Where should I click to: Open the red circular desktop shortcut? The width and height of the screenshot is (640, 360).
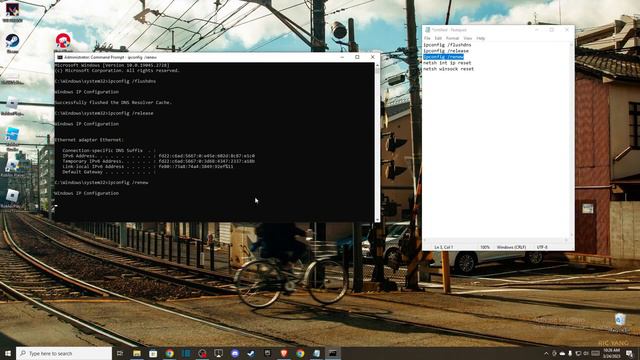pyautogui.click(x=63, y=42)
